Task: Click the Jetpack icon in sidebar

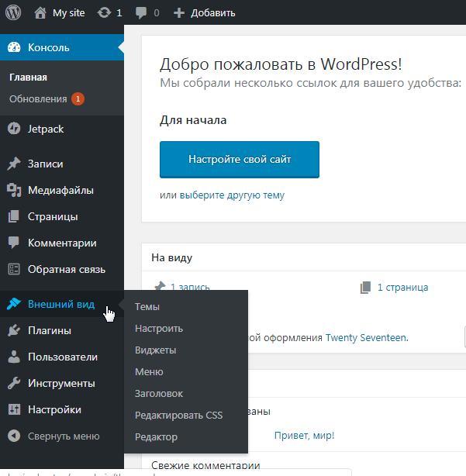Action: click(14, 129)
